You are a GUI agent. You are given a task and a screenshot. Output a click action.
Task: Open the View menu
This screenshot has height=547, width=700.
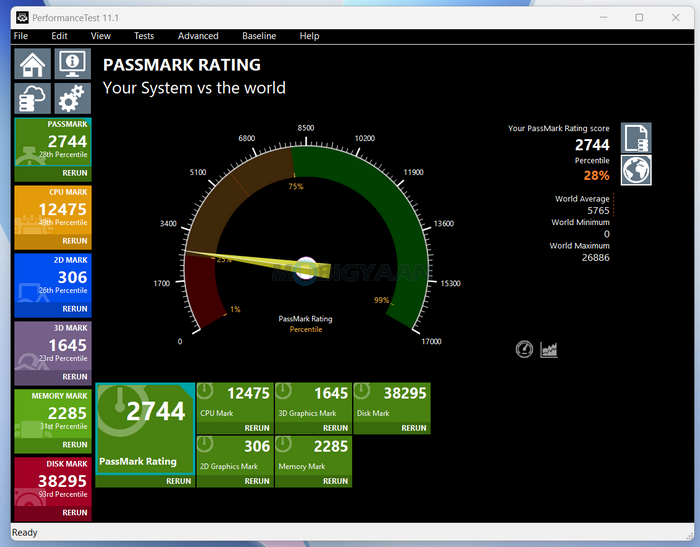coord(101,36)
